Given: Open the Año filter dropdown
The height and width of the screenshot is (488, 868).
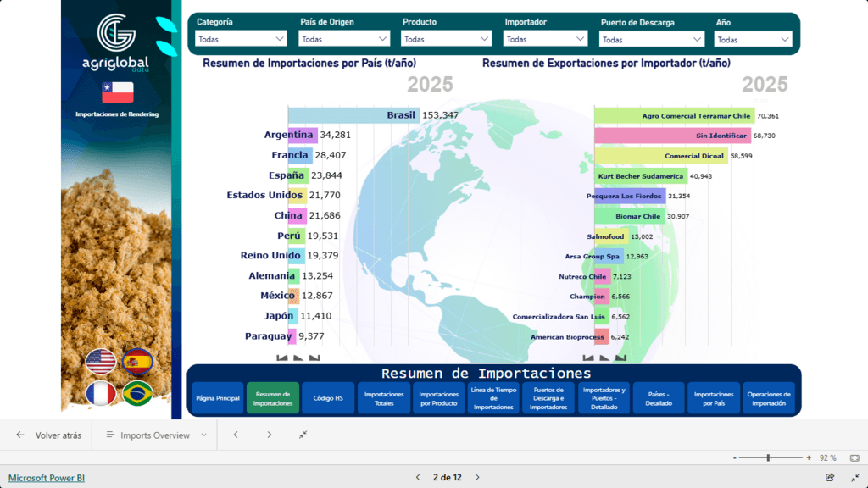Looking at the screenshot, I should pos(753,39).
